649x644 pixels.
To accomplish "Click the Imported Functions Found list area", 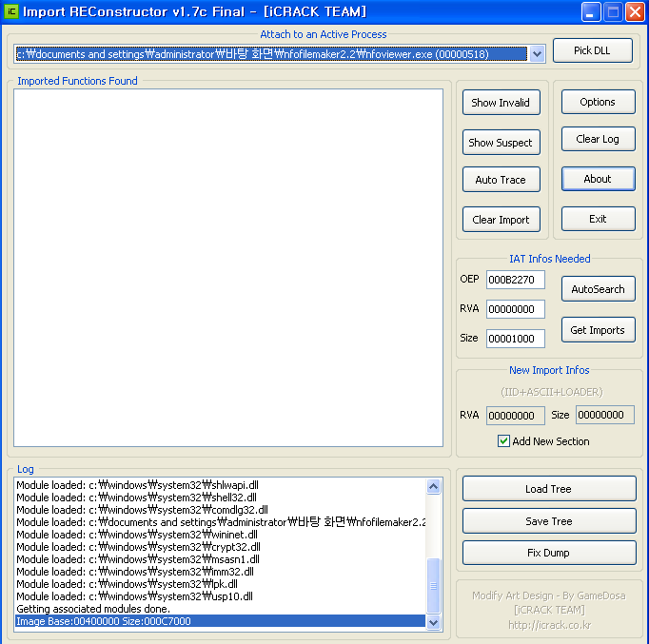I will (228, 267).
